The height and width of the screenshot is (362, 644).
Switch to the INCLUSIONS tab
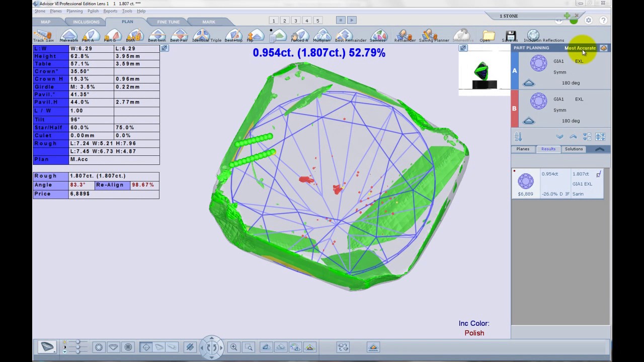(x=86, y=22)
